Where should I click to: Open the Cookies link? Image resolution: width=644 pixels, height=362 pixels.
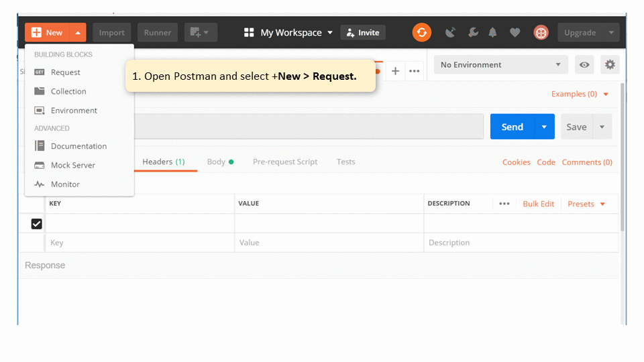(517, 162)
